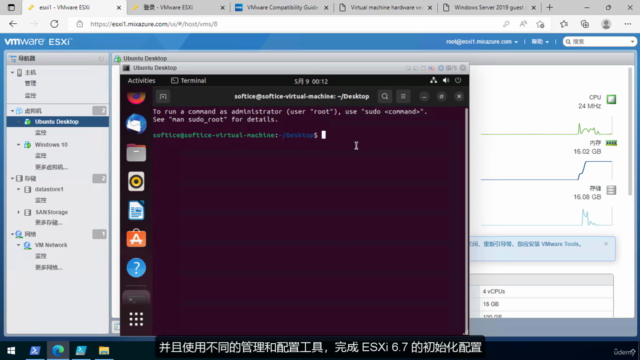Viewport: 640px width, 360px height.
Task: Open the host Manage item
Action: pos(30,83)
